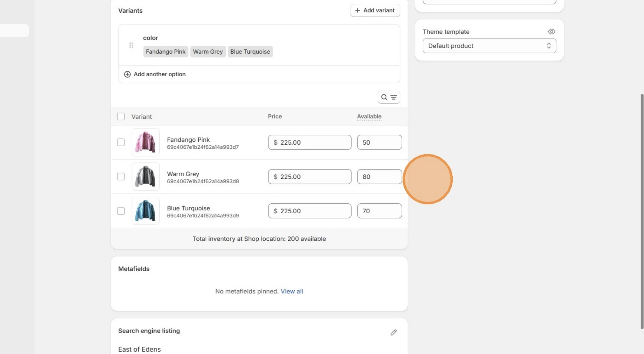
Task: Click SKU 69c4067e1b24f62a14a993d9 text
Action: 203,216
